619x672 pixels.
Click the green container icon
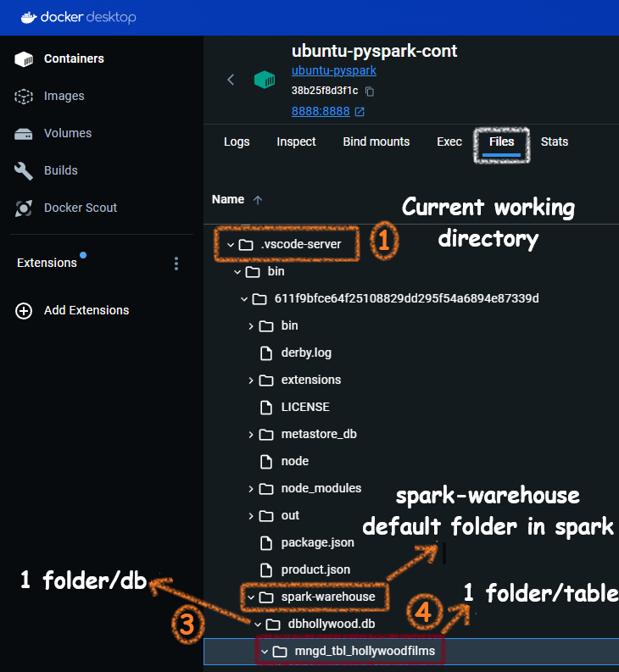(x=265, y=80)
